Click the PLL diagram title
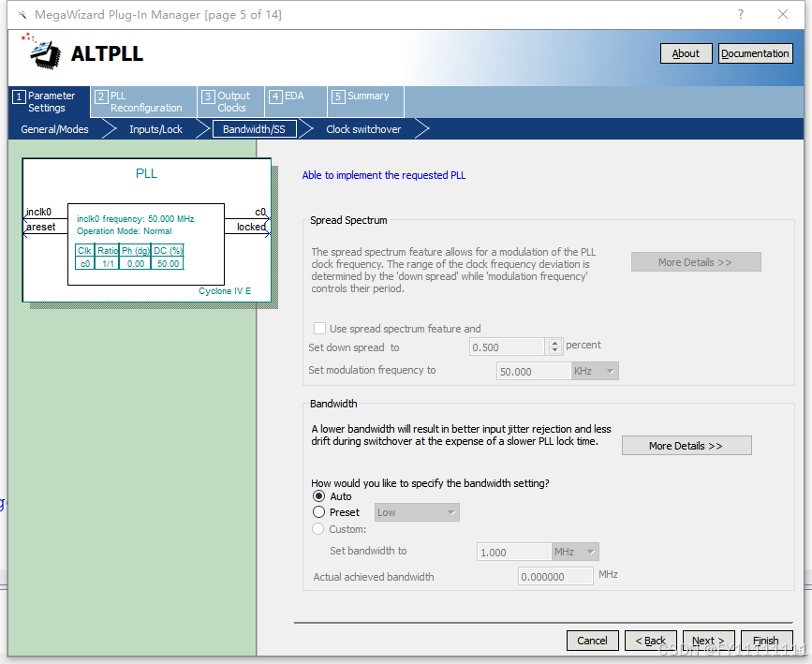Image resolution: width=812 pixels, height=664 pixels. (146, 173)
